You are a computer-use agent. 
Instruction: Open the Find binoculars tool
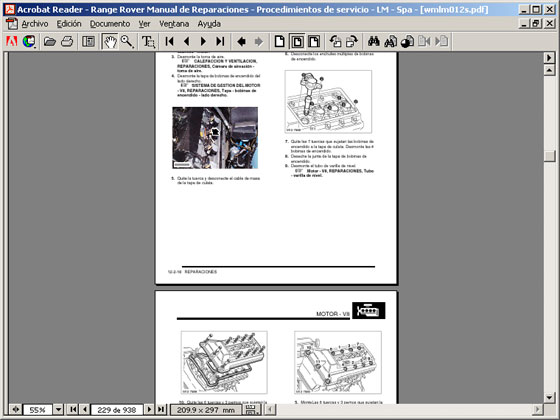click(374, 41)
